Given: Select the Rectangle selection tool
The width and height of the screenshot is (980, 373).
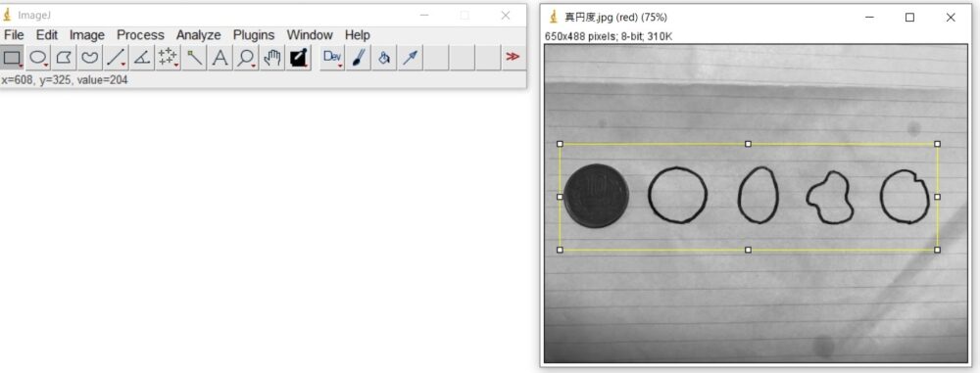Looking at the screenshot, I should (12, 58).
